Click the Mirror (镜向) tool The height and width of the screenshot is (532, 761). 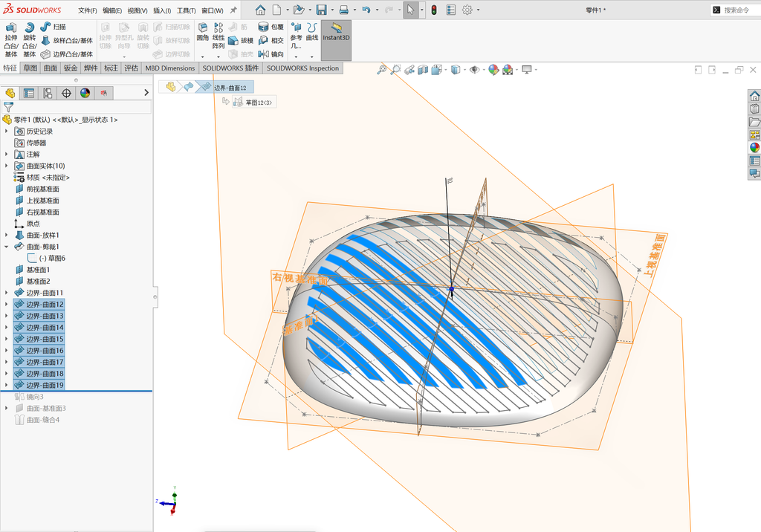[271, 54]
